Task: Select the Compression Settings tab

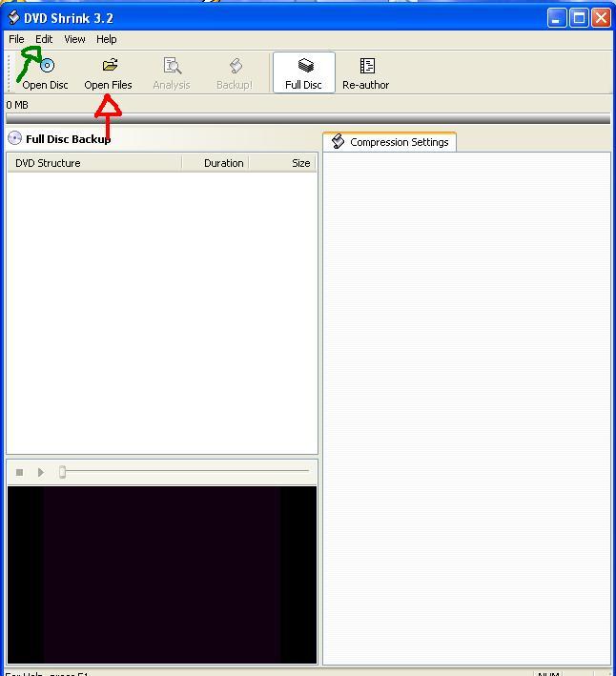Action: click(390, 142)
